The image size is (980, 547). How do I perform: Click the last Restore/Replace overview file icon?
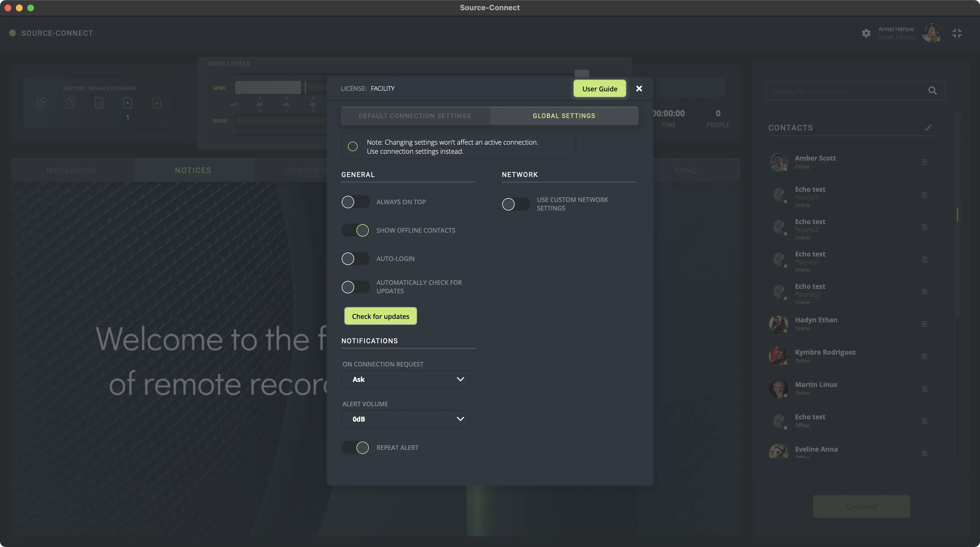tap(157, 103)
